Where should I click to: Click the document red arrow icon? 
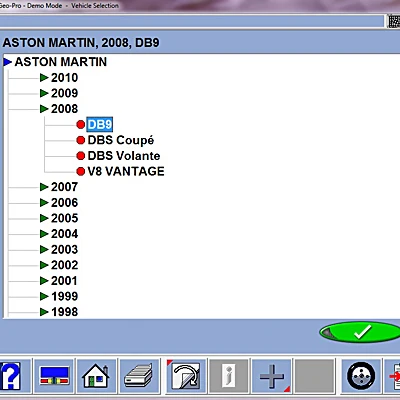(x=392, y=377)
